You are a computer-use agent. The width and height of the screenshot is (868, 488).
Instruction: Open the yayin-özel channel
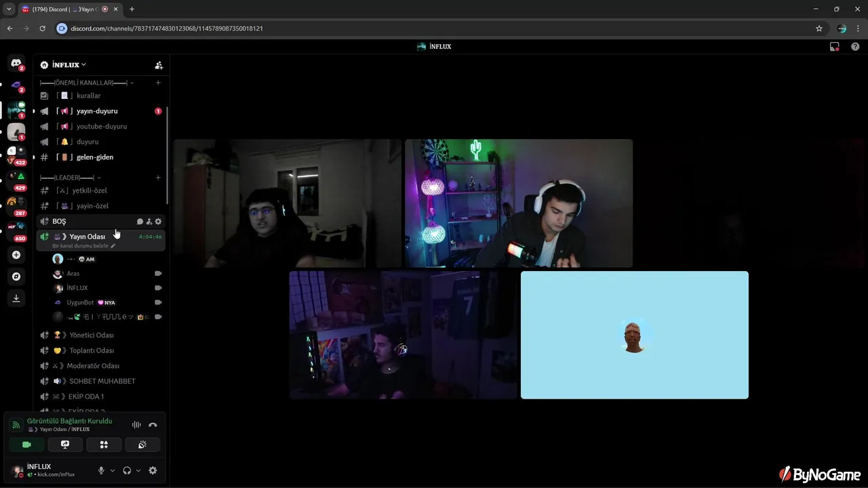[100, 206]
